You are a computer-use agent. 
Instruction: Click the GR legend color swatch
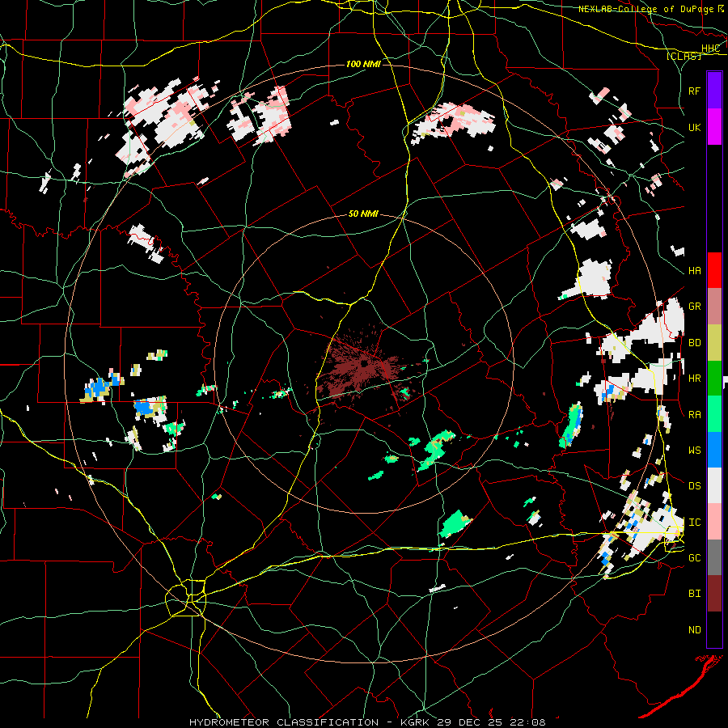click(714, 307)
